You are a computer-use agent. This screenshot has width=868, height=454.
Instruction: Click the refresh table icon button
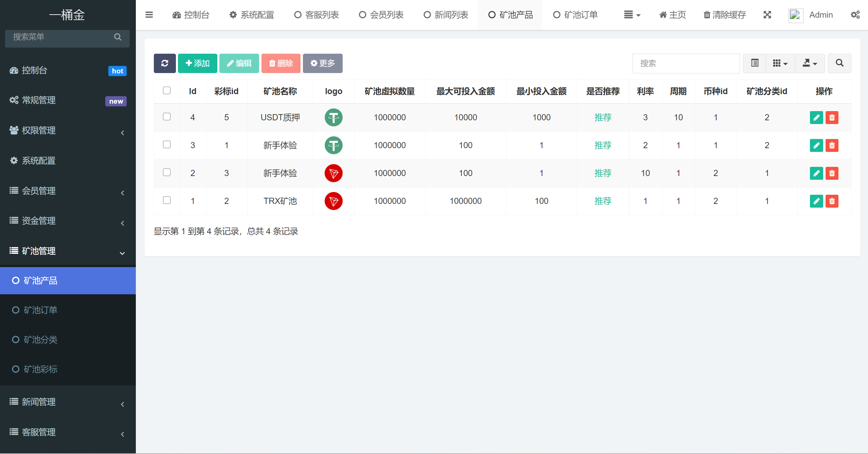point(165,63)
